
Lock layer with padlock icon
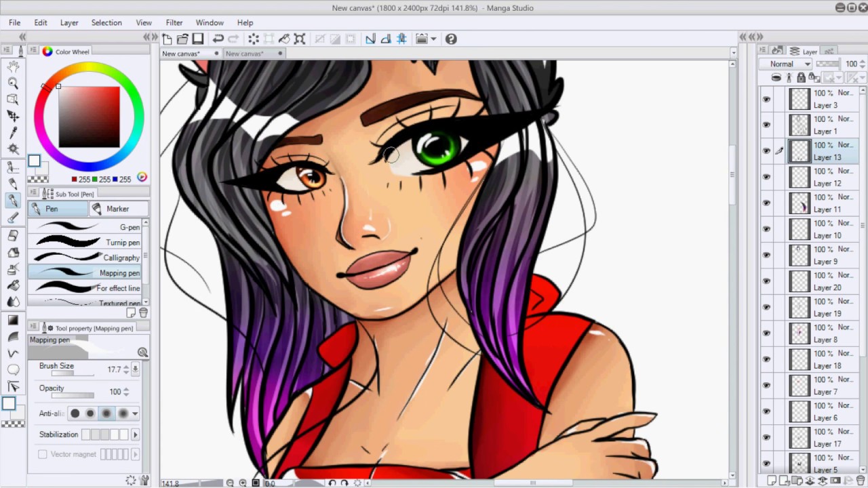pyautogui.click(x=802, y=77)
